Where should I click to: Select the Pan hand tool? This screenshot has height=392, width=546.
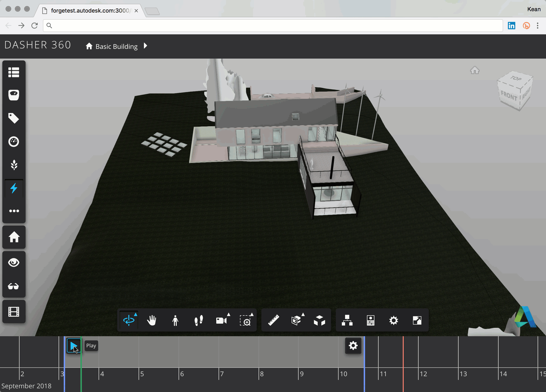[x=152, y=320]
